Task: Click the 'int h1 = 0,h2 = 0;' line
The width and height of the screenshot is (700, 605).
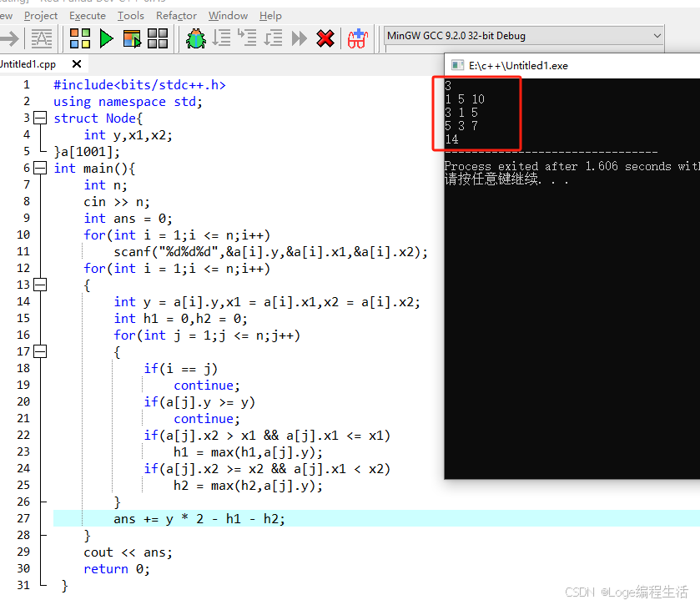Action: [180, 318]
